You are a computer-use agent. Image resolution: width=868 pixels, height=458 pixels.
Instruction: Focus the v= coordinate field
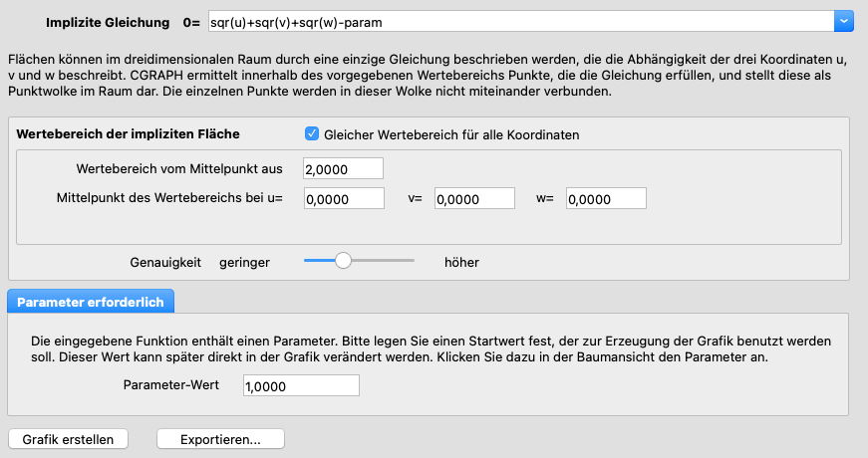coord(474,199)
